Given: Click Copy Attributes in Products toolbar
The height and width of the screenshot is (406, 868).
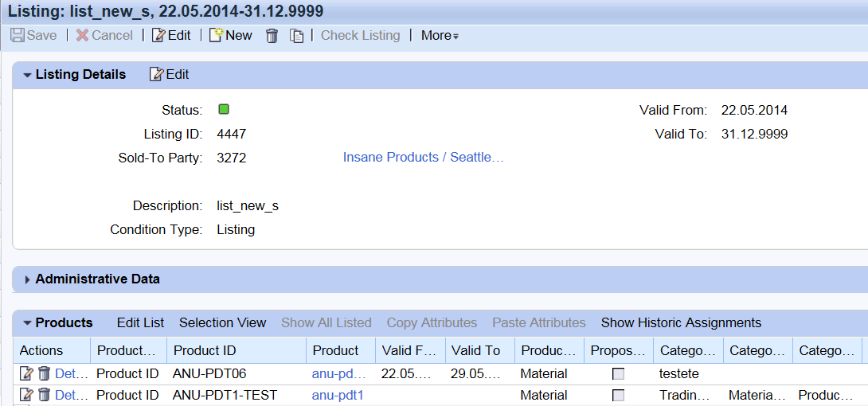Looking at the screenshot, I should (432, 322).
